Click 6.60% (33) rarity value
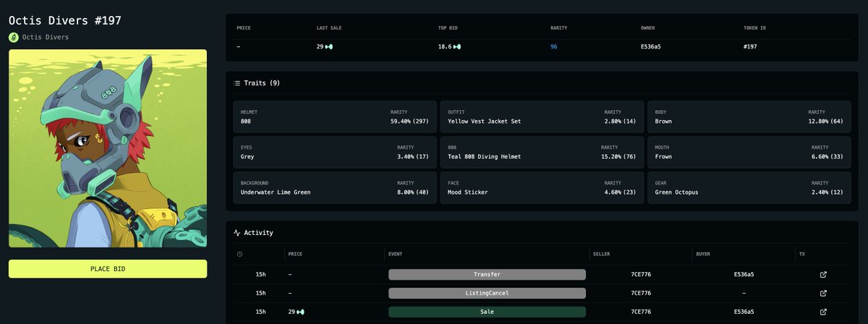Screen dimensions: 868x324 (x=827, y=157)
